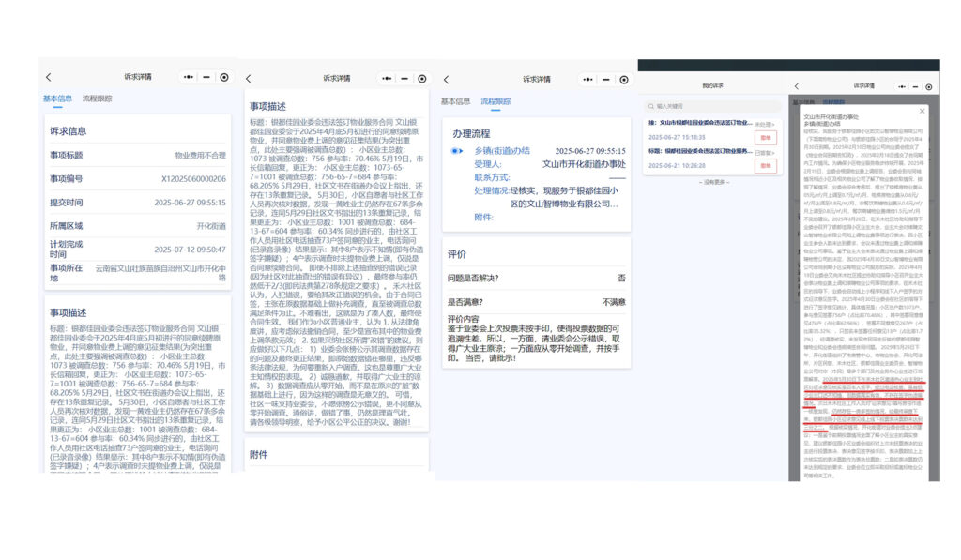Open the three-dot menu on 诉求信息 screen
This screenshot has height=560, width=961.
(188, 77)
